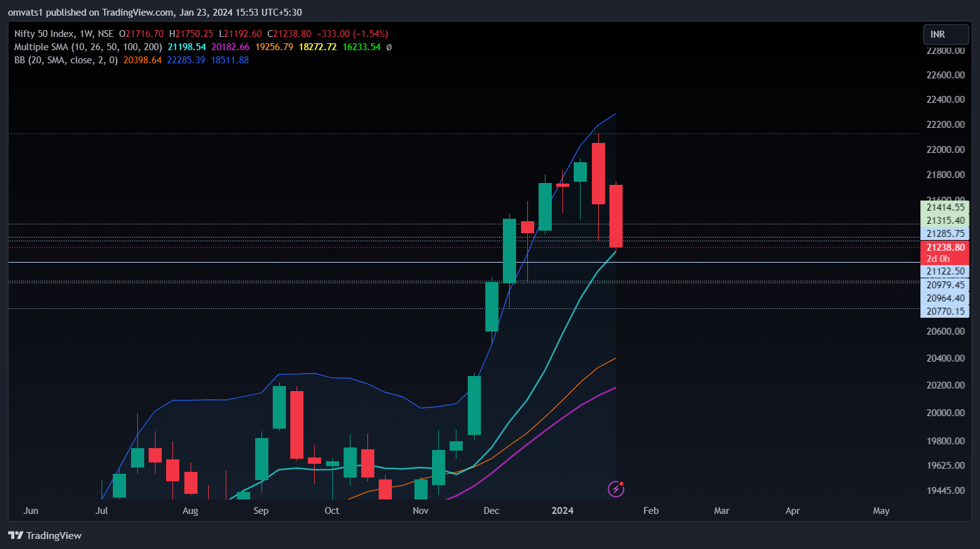
Task: Click the Sep label on time axis
Action: 261,511
